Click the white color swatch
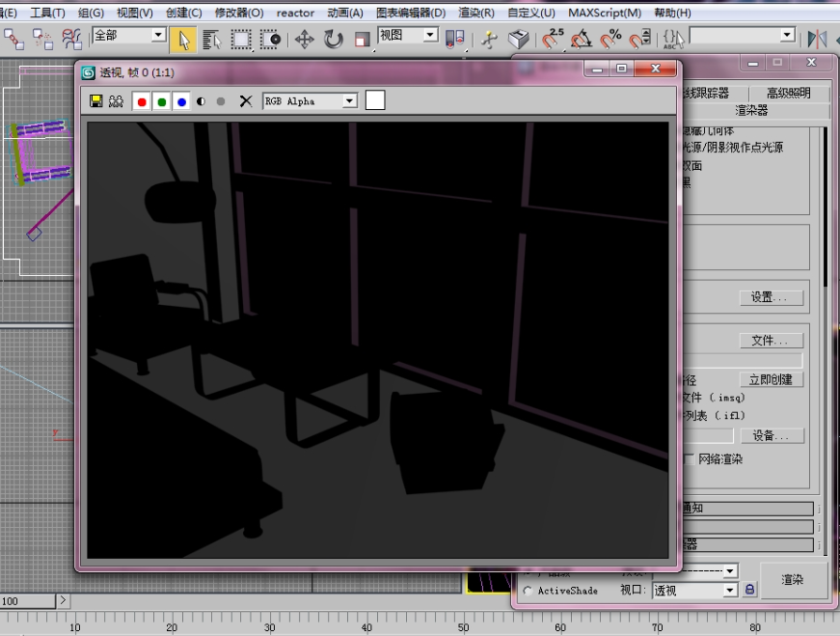The height and width of the screenshot is (636, 840). [x=375, y=100]
